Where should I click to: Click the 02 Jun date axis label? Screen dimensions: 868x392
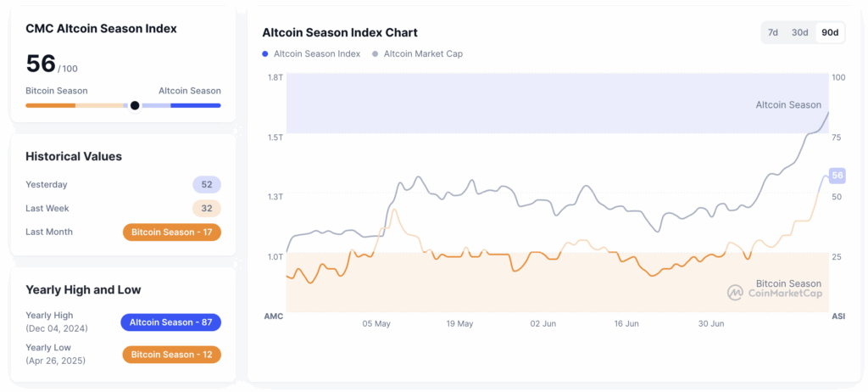[x=543, y=324]
